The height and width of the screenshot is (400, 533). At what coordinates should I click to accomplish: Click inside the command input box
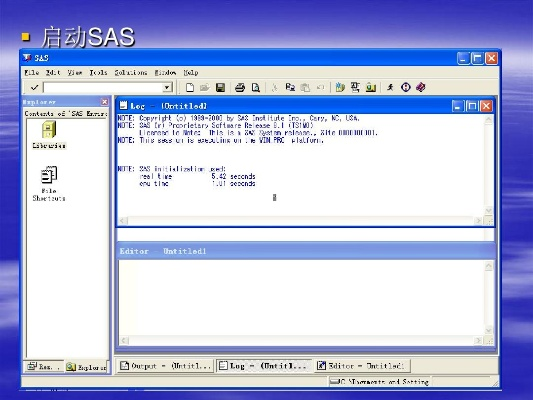[103, 87]
